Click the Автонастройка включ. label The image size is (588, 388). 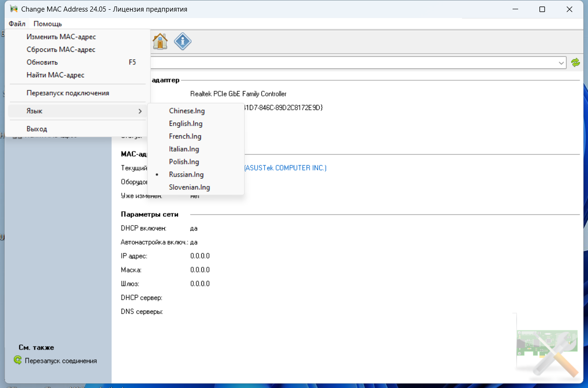pos(155,242)
